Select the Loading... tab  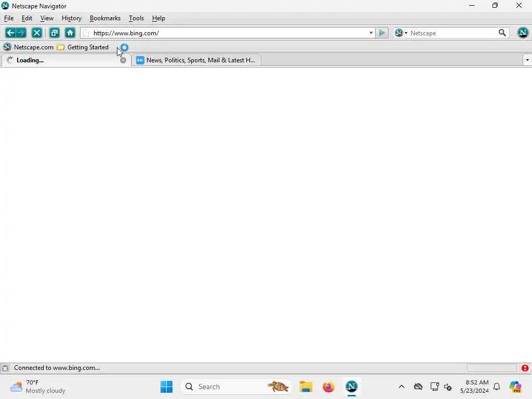tap(65, 60)
